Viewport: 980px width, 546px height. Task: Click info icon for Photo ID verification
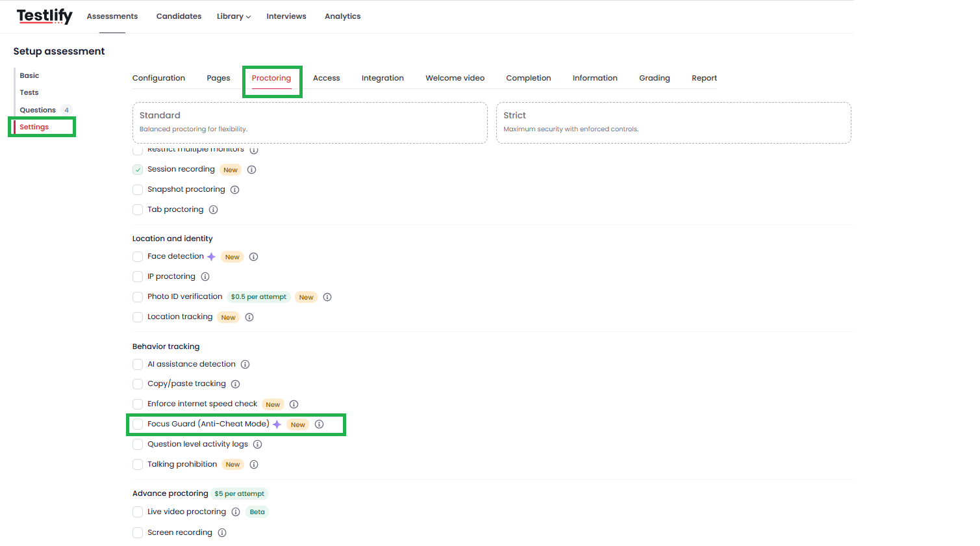point(327,297)
